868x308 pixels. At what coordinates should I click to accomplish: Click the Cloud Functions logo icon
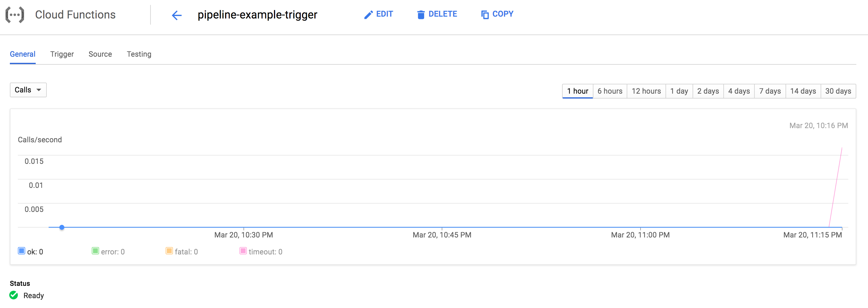coord(15,15)
